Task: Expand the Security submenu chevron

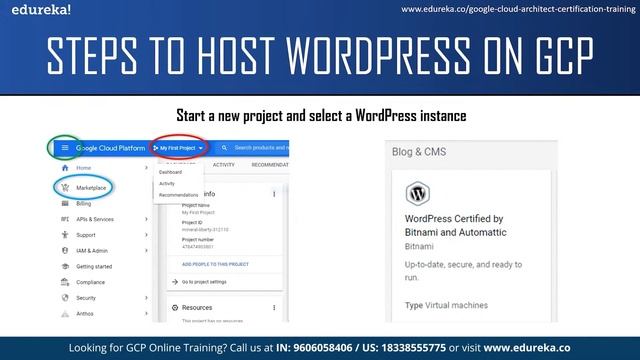Action: pyautogui.click(x=146, y=298)
